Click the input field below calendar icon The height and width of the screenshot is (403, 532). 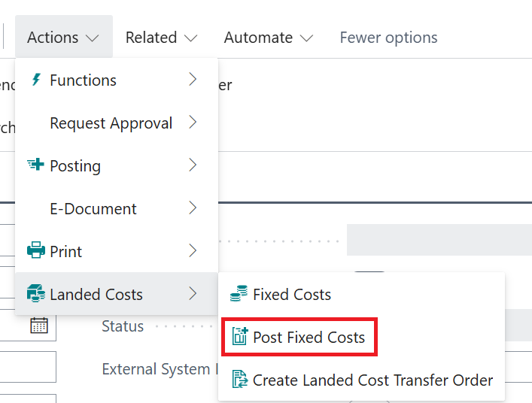pyautogui.click(x=28, y=366)
